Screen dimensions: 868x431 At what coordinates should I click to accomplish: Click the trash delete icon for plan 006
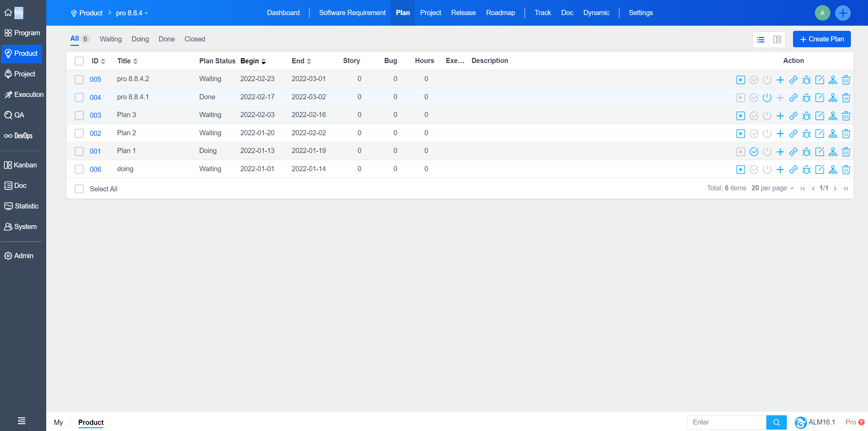click(846, 169)
